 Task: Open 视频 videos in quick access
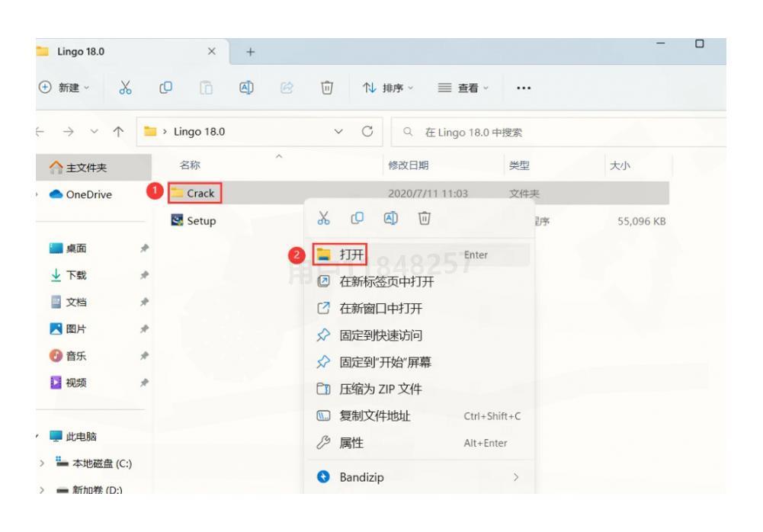[x=68, y=383]
